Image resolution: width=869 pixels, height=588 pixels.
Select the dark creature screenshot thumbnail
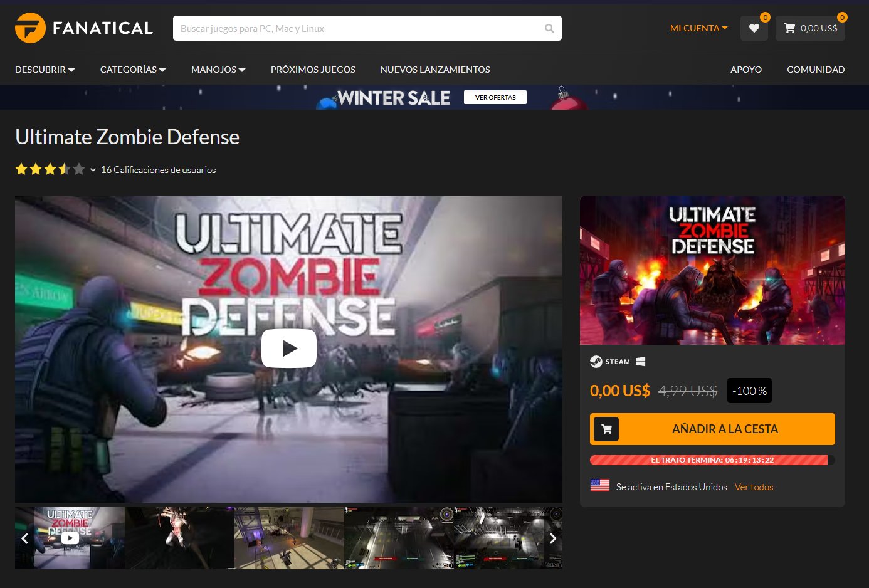[179, 538]
